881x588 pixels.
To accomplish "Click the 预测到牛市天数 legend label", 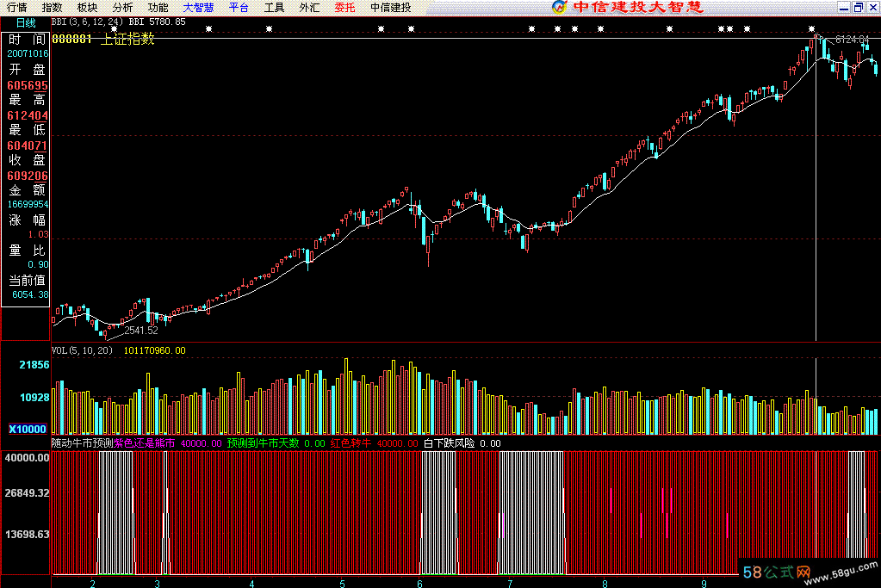I will tap(263, 443).
